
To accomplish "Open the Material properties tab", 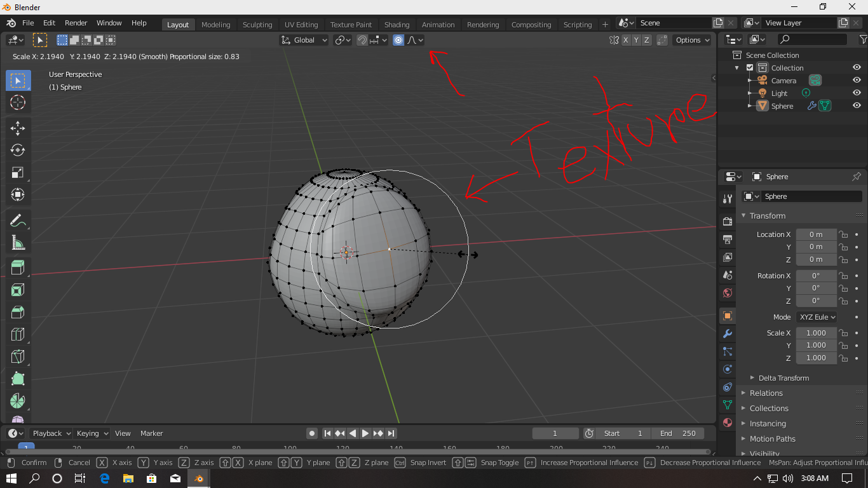I will point(728,423).
